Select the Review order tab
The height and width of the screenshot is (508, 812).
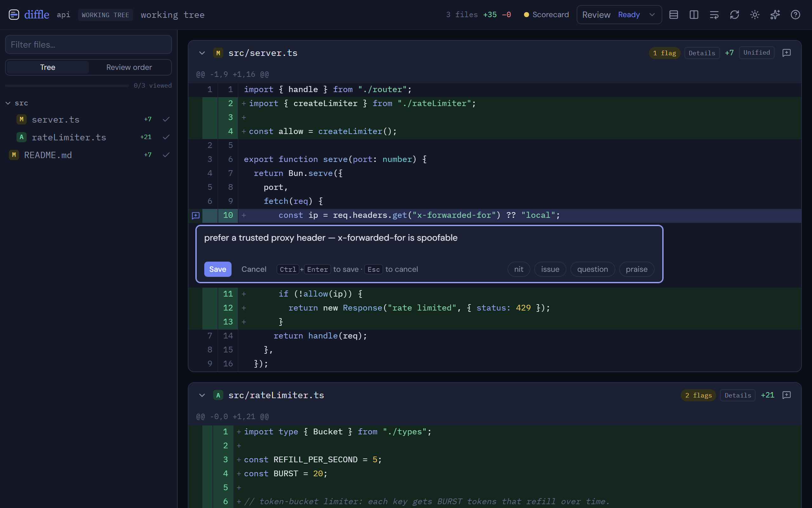click(129, 67)
